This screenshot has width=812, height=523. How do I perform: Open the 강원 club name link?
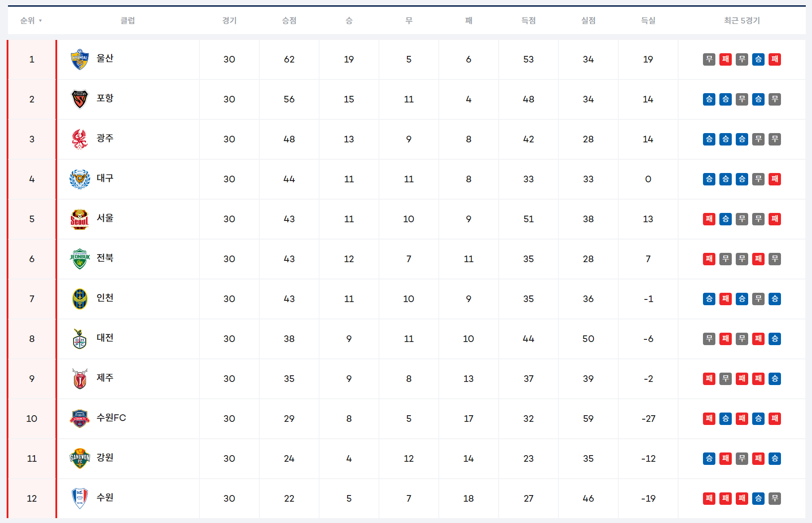pos(105,457)
